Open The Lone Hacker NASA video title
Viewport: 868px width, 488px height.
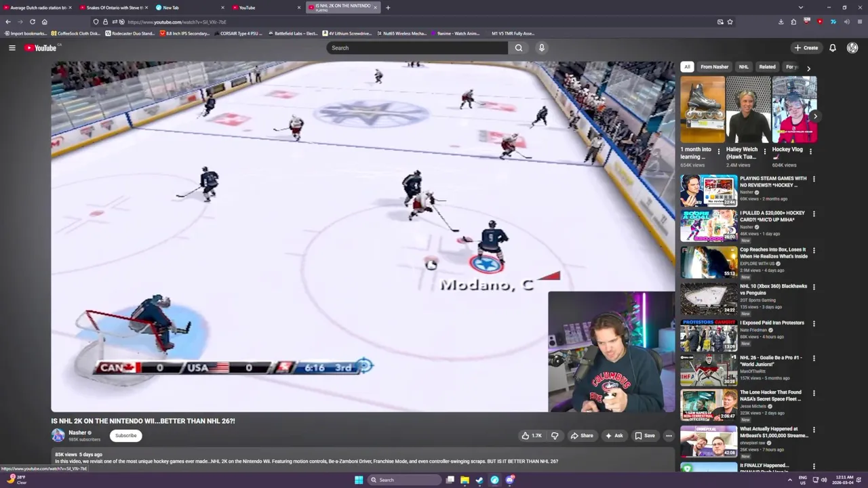(770, 396)
